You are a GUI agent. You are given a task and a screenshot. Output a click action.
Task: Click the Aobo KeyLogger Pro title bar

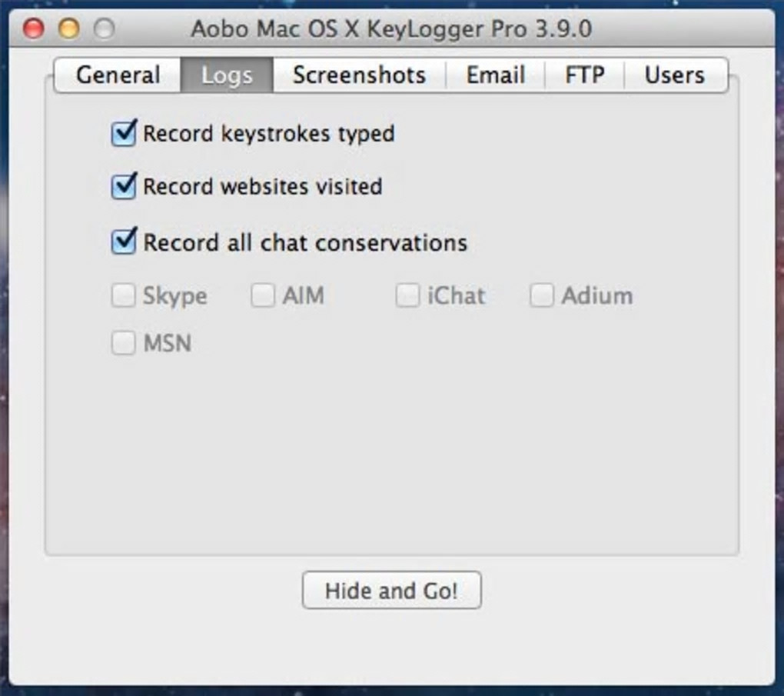pyautogui.click(x=390, y=29)
